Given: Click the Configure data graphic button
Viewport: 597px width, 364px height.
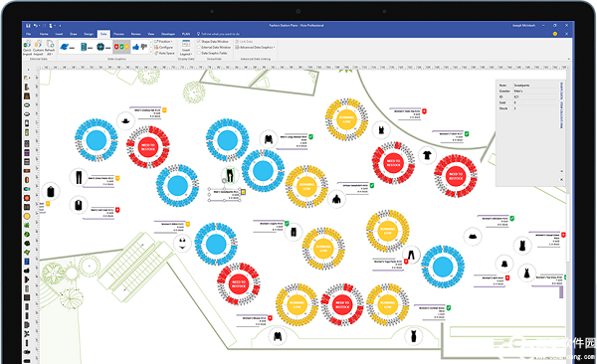Looking at the screenshot, I should pyautogui.click(x=164, y=47).
